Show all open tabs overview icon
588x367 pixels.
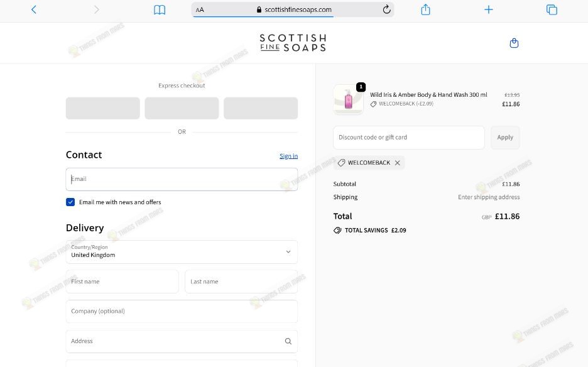552,10
